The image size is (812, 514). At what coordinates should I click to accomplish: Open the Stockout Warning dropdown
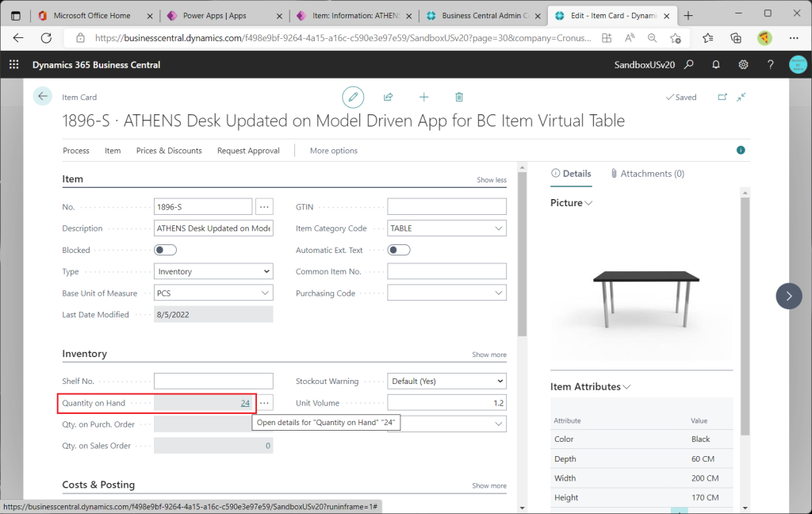[447, 381]
